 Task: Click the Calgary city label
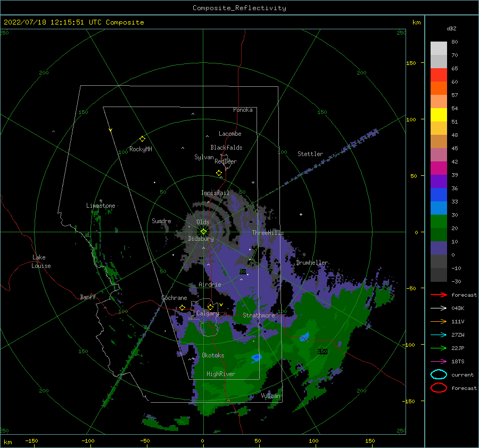[208, 313]
